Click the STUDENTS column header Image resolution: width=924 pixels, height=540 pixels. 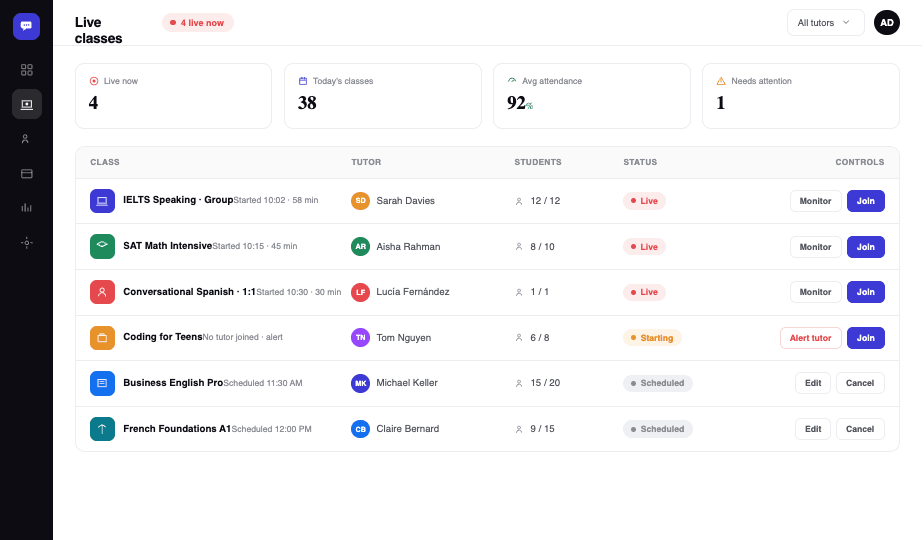click(538, 162)
